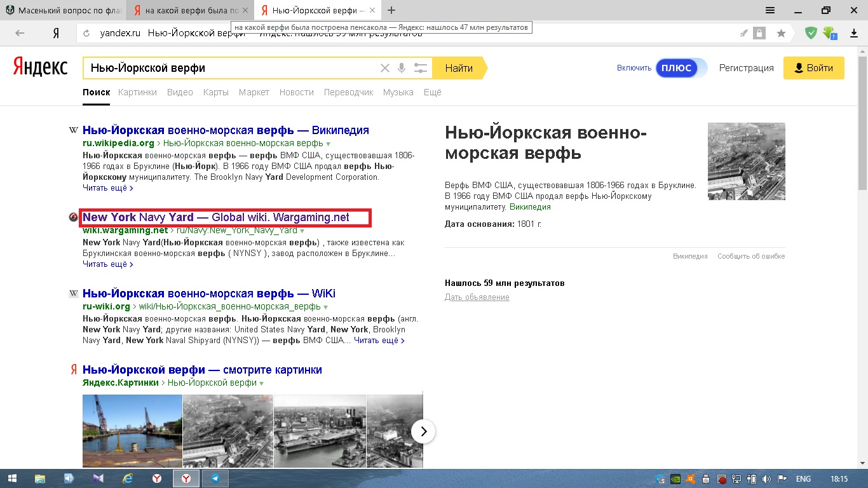Click the Yandex home 'Я' button in toolbar
868x488 pixels.
coord(56,33)
